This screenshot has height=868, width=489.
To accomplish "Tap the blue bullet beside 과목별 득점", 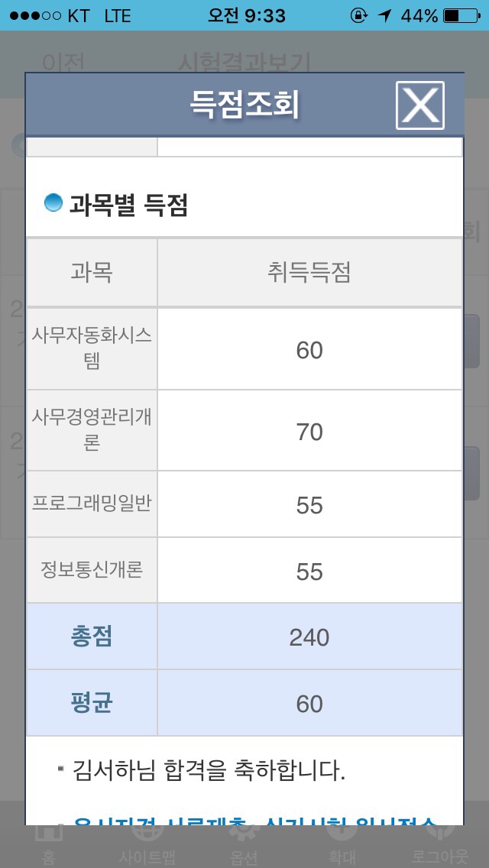I will pos(53,203).
